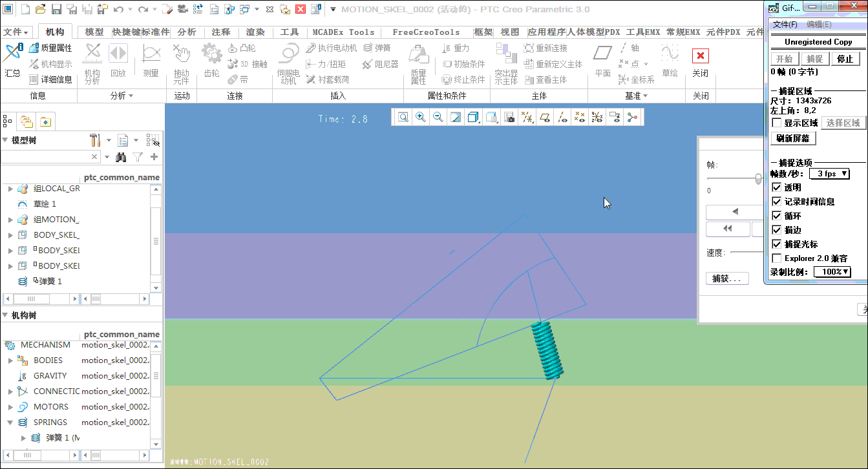Open the 3 fps frame rate dropdown
The image size is (868, 469).
[x=829, y=174]
